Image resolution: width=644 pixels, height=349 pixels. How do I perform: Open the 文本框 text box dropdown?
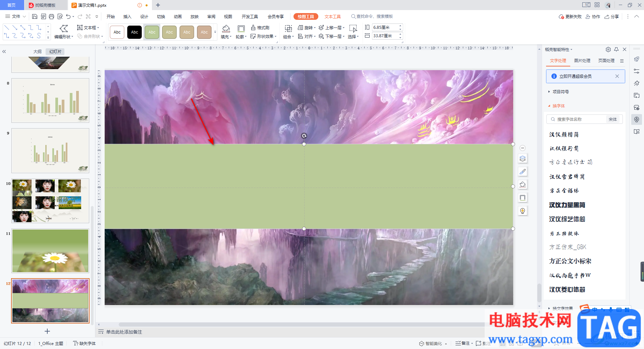[x=88, y=28]
